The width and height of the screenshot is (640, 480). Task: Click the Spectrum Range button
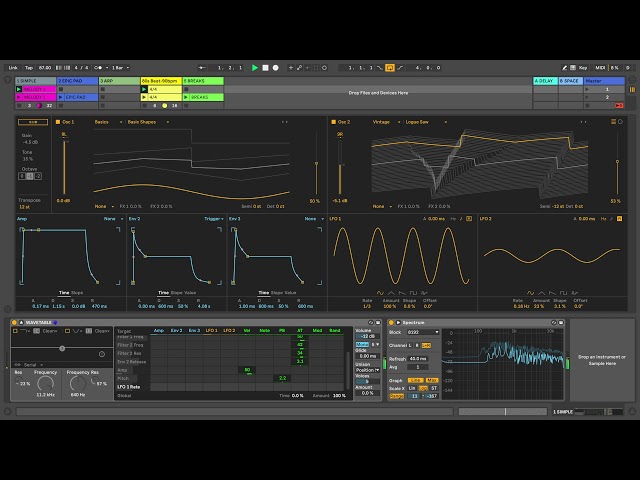pyautogui.click(x=397, y=396)
